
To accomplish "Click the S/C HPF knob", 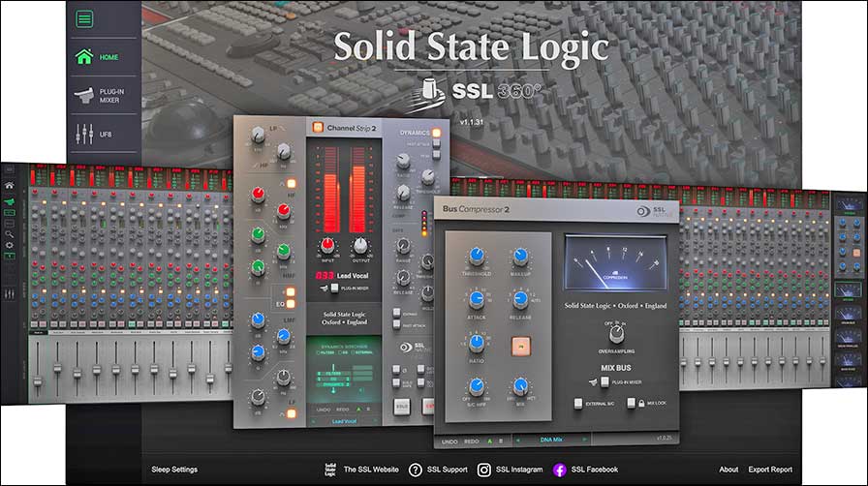I will 477,386.
